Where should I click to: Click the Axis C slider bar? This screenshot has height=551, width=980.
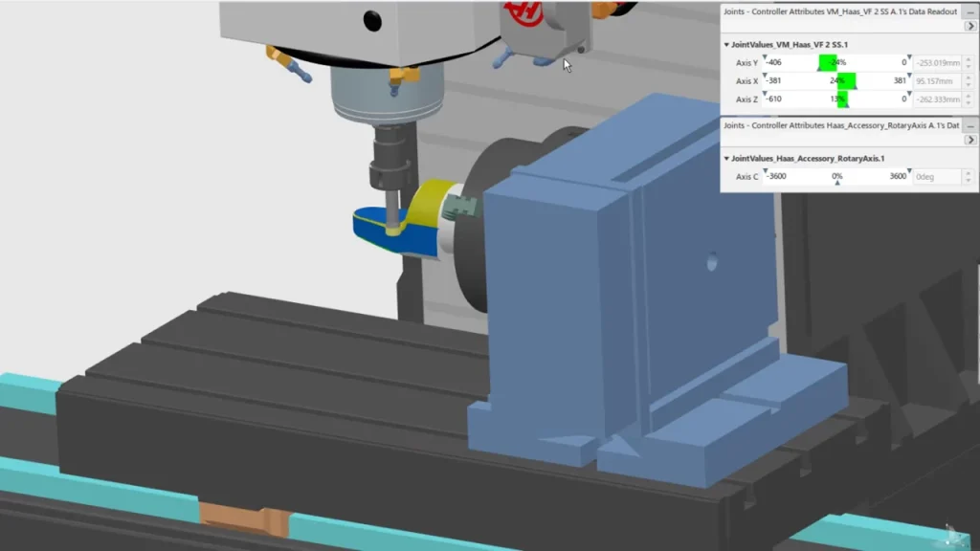click(x=836, y=177)
